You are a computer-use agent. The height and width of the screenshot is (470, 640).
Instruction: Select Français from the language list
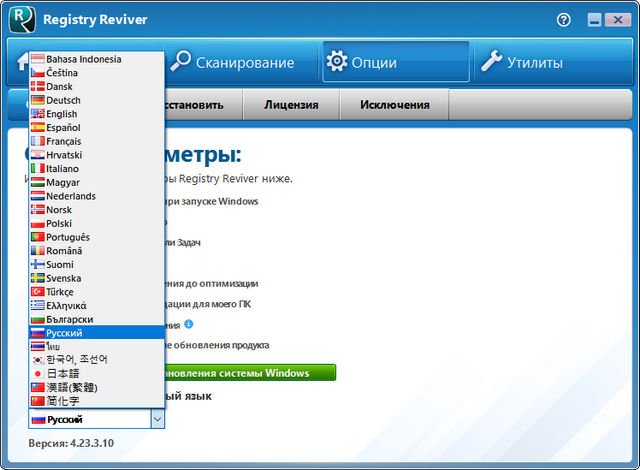[x=64, y=141]
